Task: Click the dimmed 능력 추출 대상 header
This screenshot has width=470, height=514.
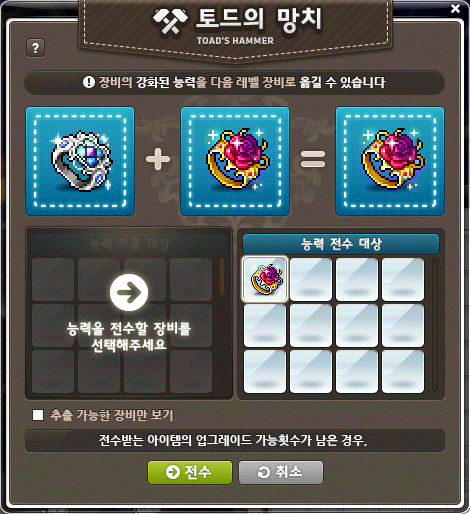Action: click(129, 244)
